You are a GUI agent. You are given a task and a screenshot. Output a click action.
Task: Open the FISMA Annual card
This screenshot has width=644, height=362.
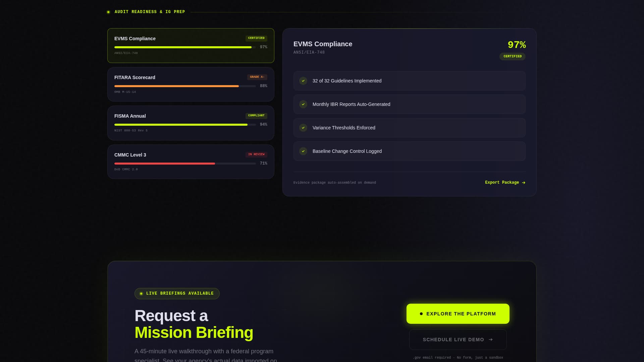click(191, 123)
